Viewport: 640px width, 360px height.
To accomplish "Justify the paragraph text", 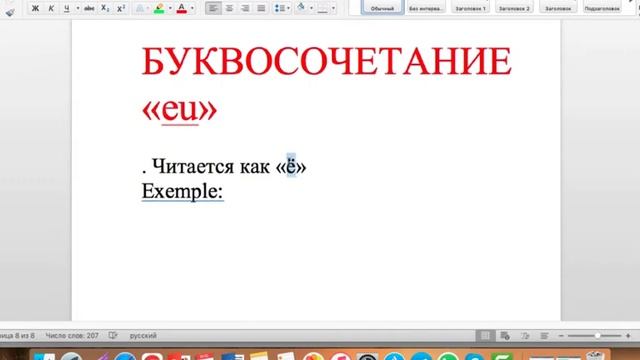I will (x=261, y=8).
